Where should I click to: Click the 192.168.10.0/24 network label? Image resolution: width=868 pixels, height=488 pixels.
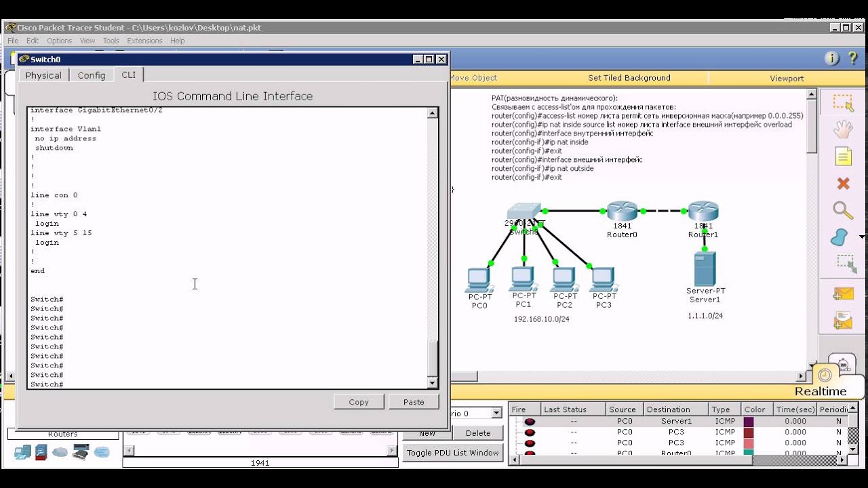point(542,319)
